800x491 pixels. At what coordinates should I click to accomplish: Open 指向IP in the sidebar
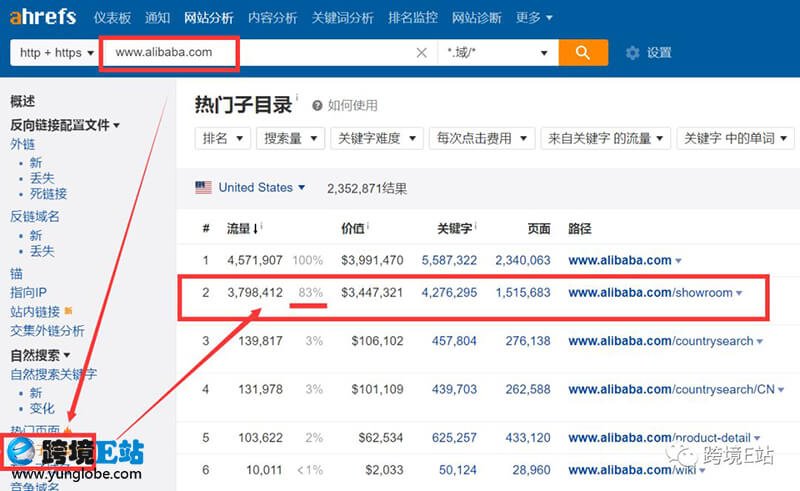(29, 292)
